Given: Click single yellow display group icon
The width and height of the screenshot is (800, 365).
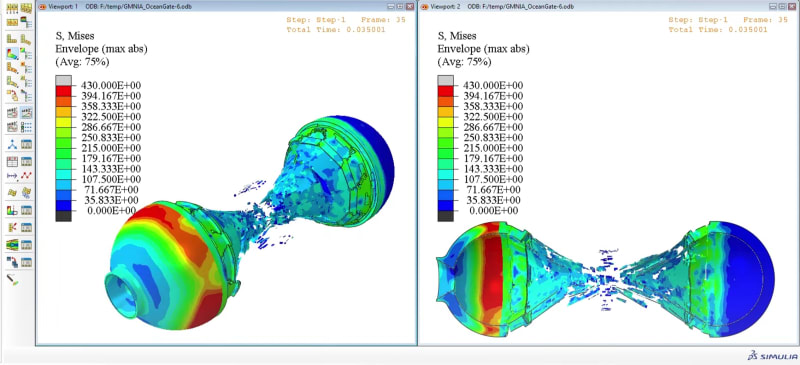Looking at the screenshot, I should [12, 192].
